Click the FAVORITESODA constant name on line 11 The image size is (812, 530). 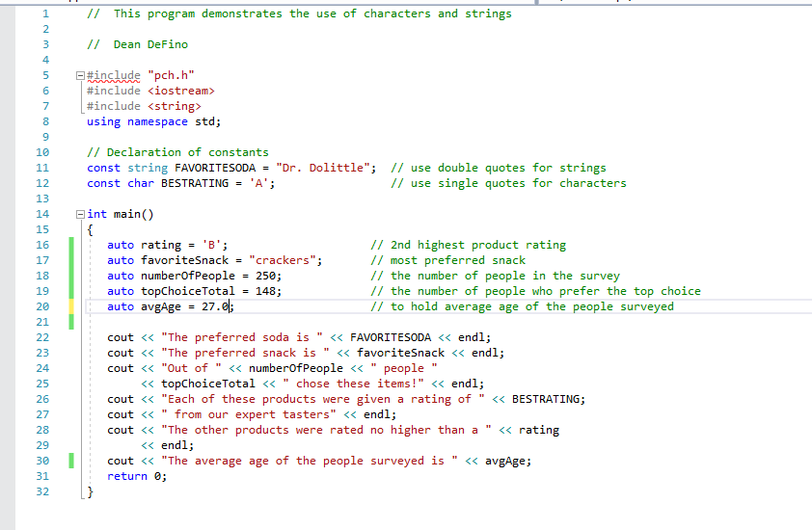click(x=215, y=168)
